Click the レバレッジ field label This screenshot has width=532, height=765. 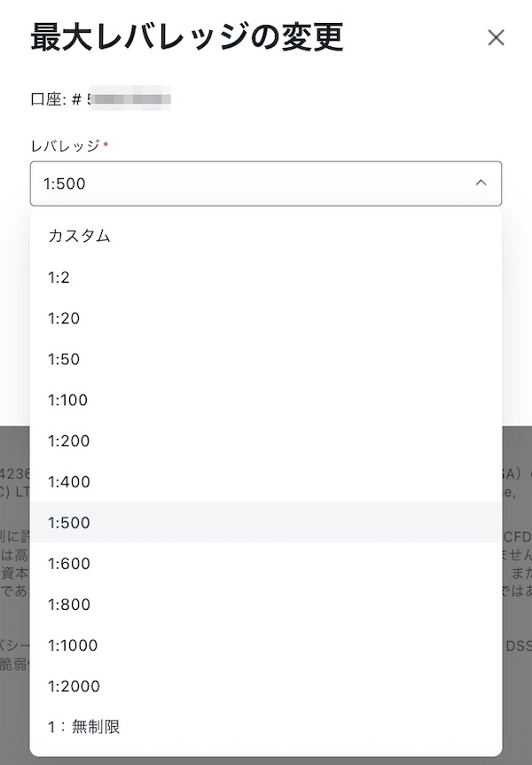(65, 145)
